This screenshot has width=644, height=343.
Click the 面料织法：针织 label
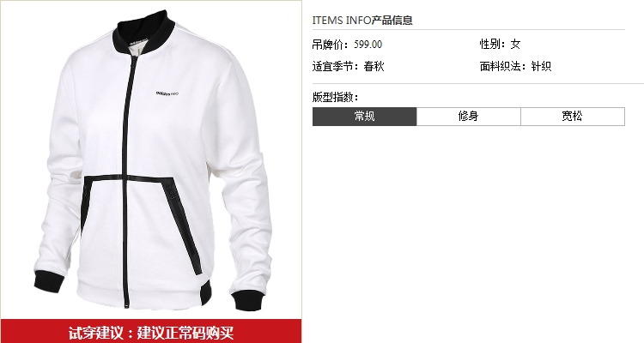click(x=515, y=67)
